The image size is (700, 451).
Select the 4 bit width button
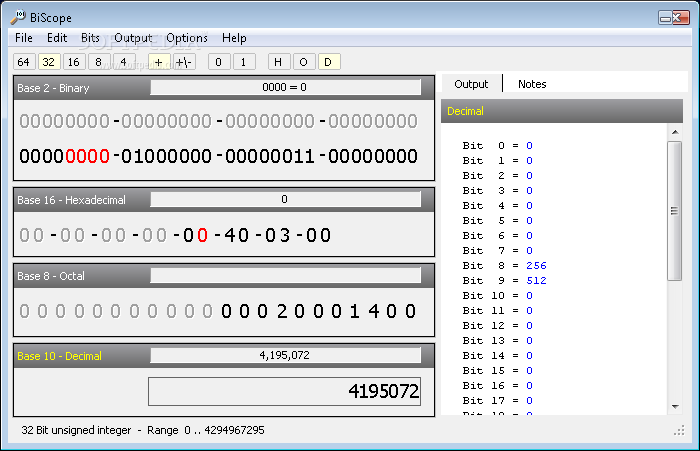click(x=124, y=62)
